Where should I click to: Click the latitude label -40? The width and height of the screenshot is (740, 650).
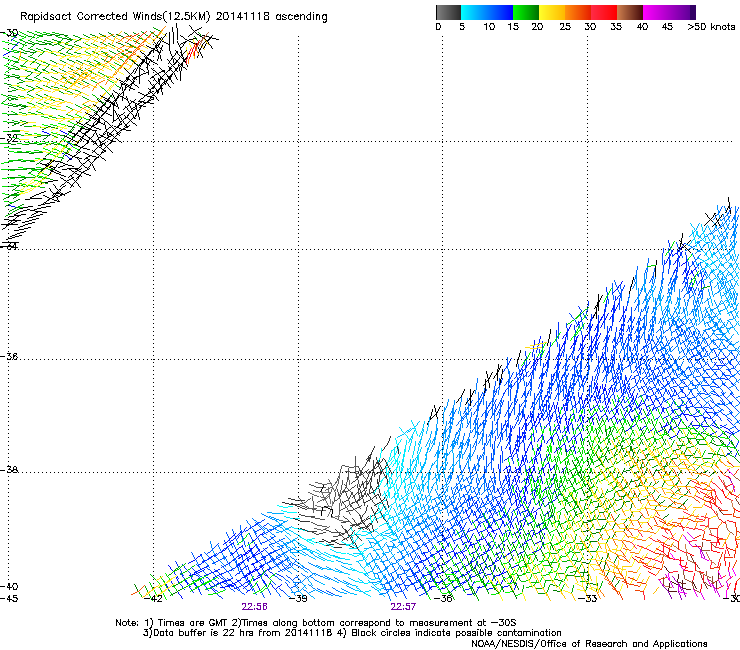click(9, 587)
